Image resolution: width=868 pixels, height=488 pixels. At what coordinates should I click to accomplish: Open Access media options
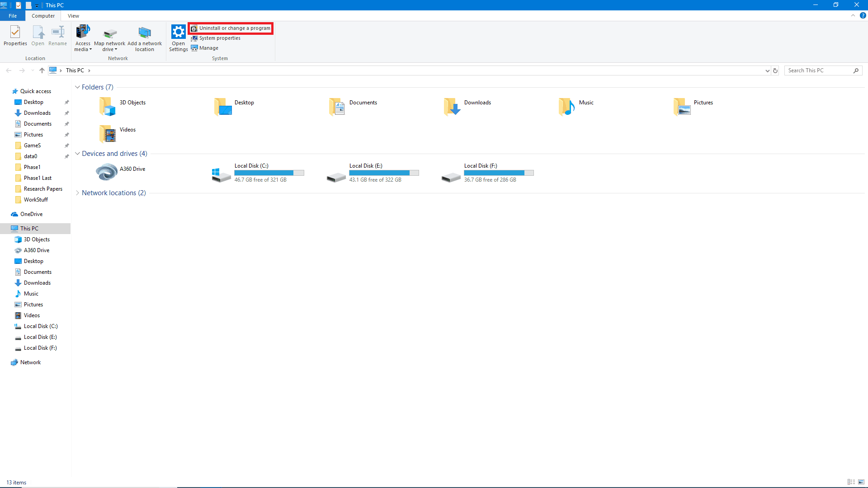[83, 38]
